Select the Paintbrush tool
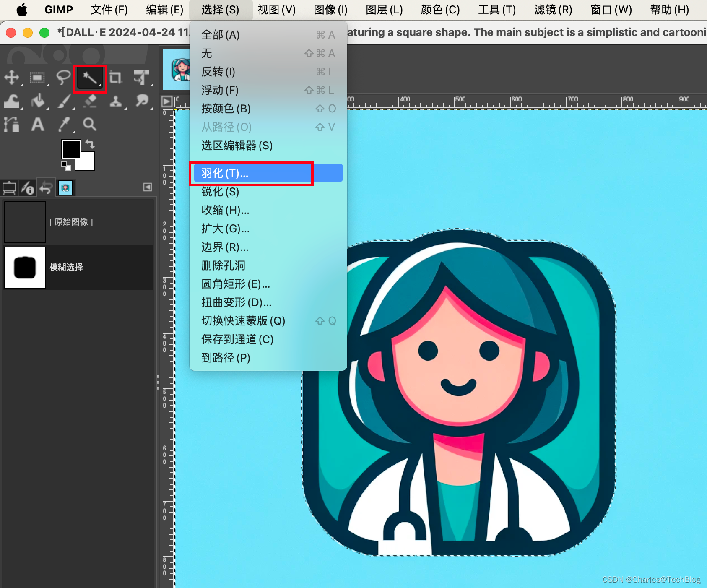Viewport: 707px width, 588px height. [64, 101]
